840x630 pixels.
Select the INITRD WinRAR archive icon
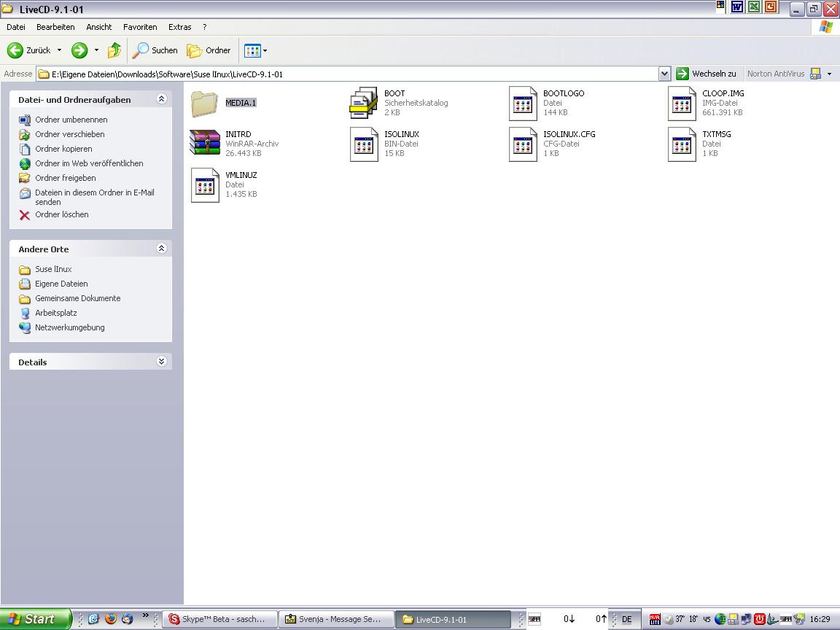tap(205, 142)
